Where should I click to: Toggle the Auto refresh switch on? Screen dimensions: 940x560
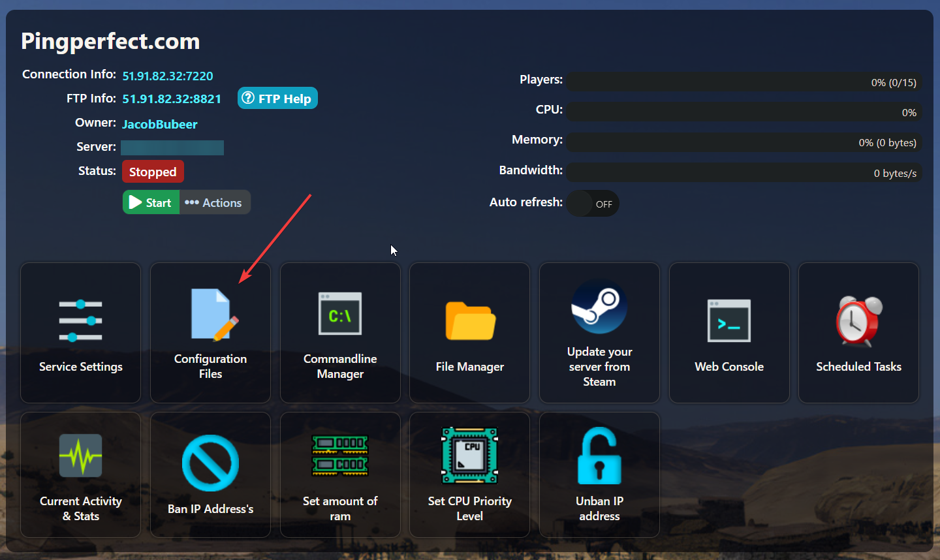pos(593,204)
